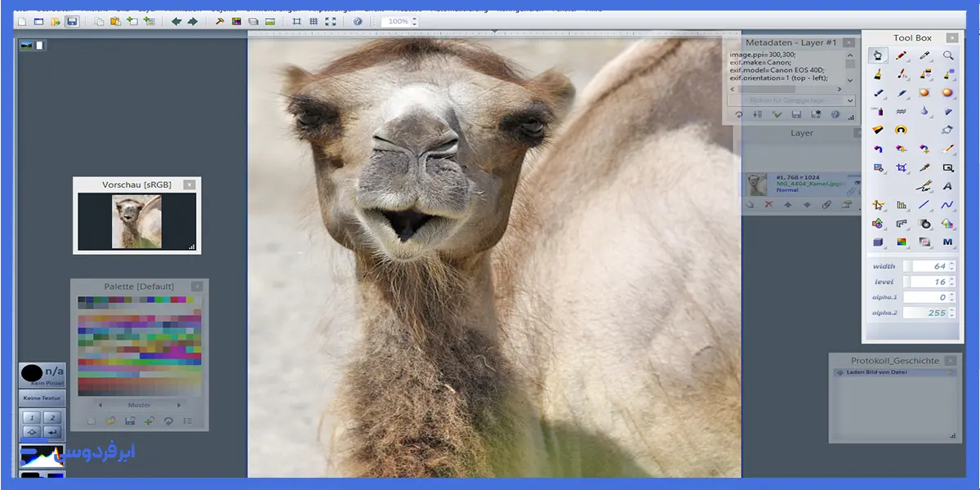Screen dimensions: 980x490
Task: Select the red pencil tool in Tool Box
Action: (x=901, y=56)
